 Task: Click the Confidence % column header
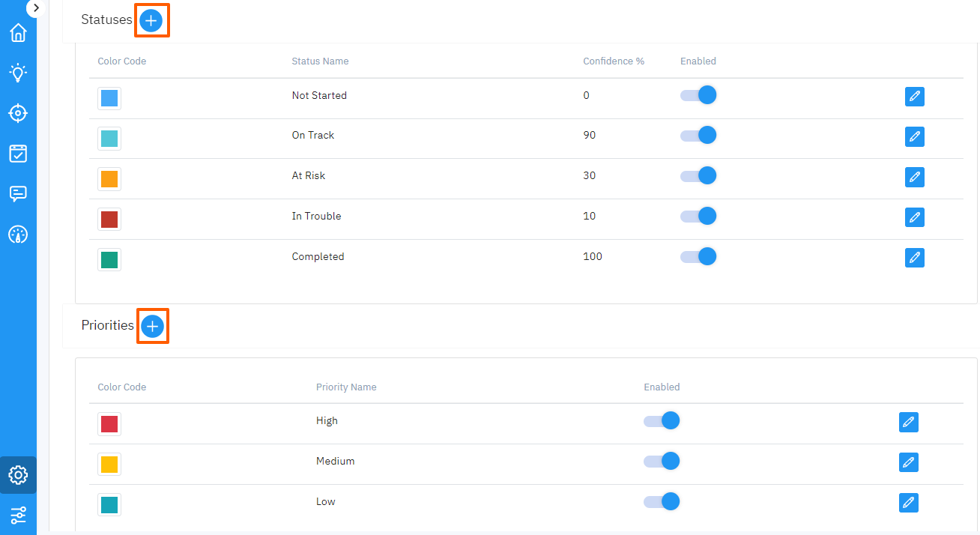(x=614, y=61)
